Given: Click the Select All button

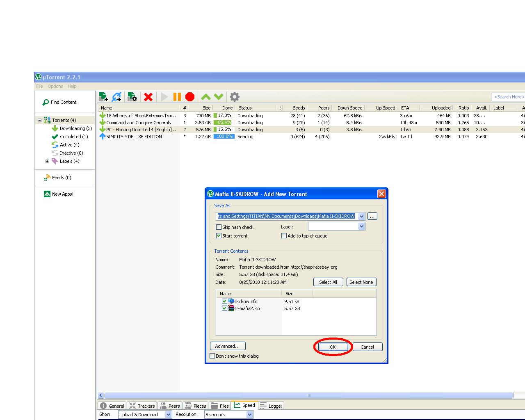Looking at the screenshot, I should coord(328,282).
